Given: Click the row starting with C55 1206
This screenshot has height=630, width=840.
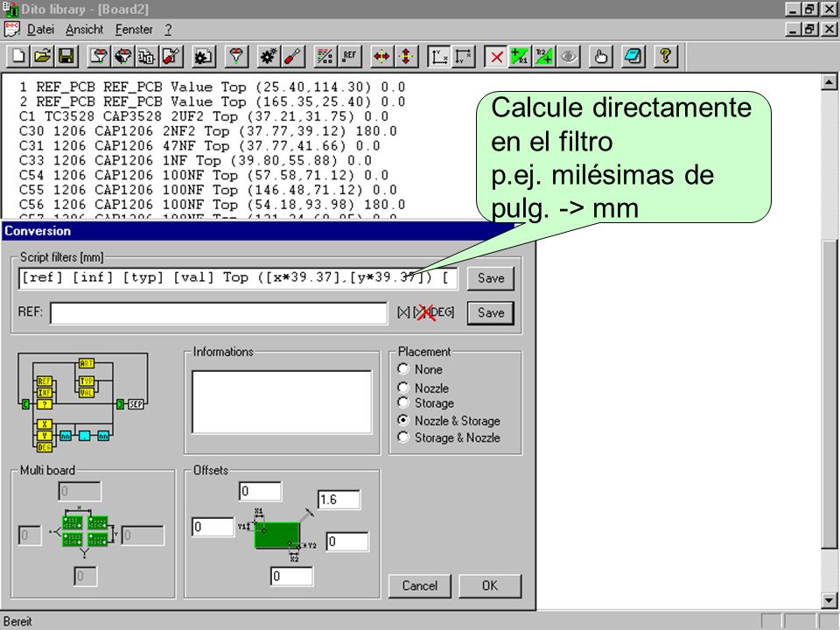Looking at the screenshot, I should tap(208, 190).
